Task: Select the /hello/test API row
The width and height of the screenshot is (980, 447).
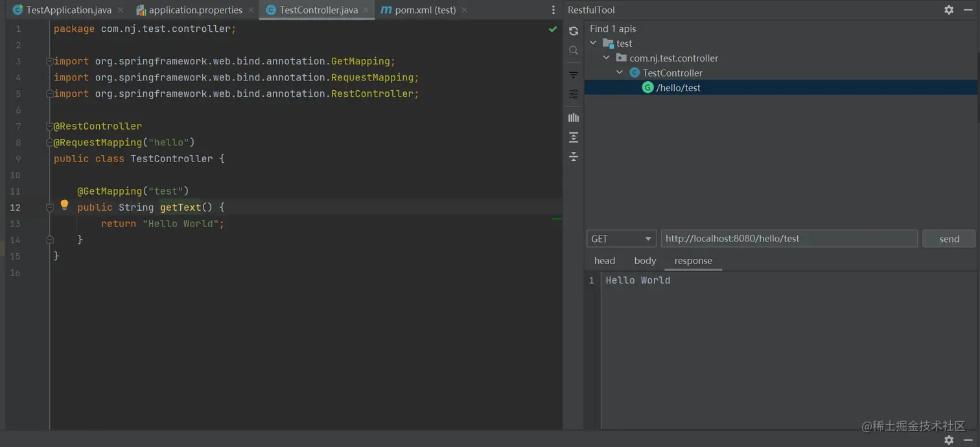Action: pyautogui.click(x=781, y=88)
